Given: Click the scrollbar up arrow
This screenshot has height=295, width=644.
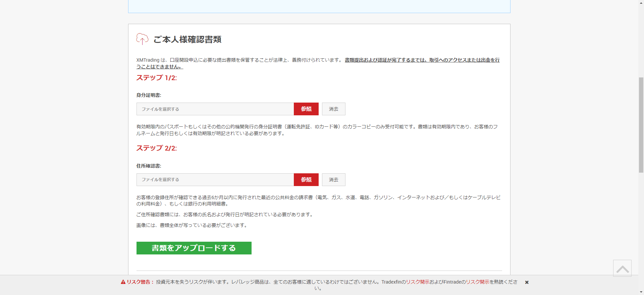Looking at the screenshot, I should tap(641, 2).
